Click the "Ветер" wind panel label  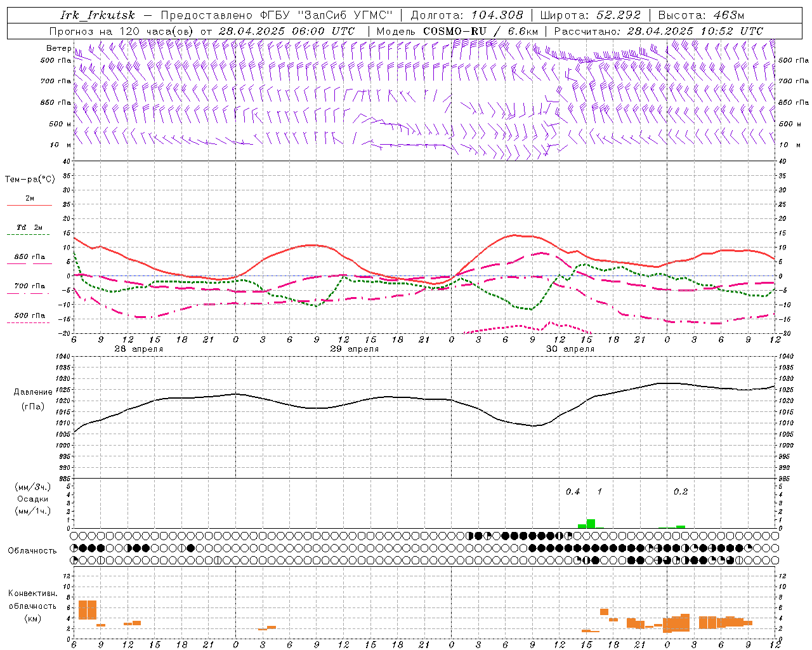(x=58, y=48)
